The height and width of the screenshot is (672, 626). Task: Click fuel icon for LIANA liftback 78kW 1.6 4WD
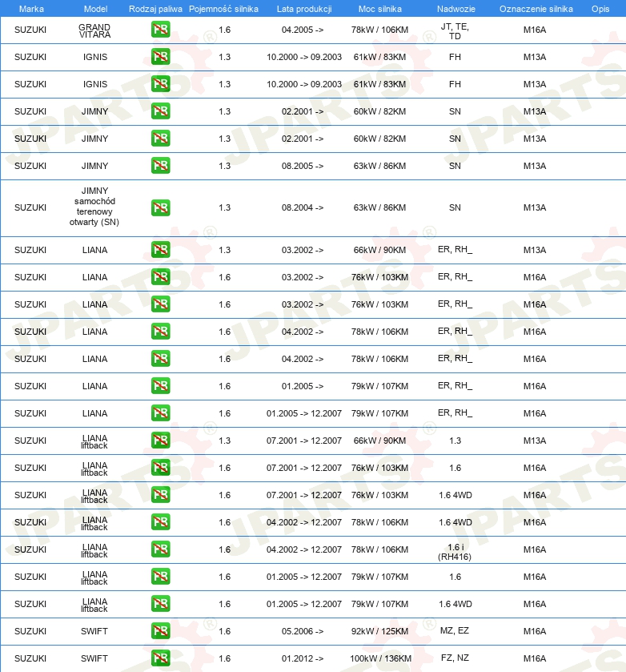[x=161, y=521]
